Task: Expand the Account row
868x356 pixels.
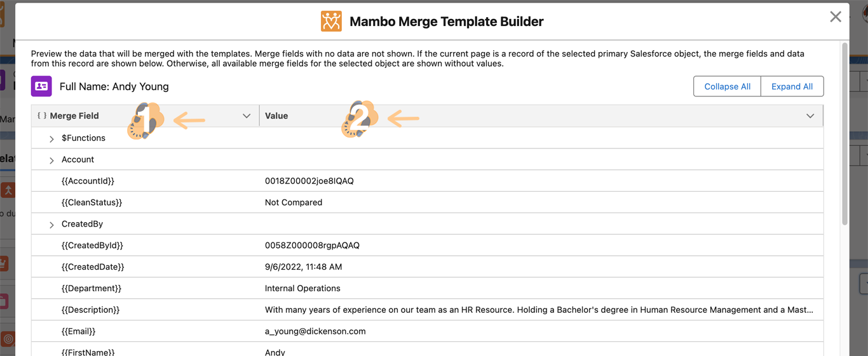Action: (x=51, y=160)
